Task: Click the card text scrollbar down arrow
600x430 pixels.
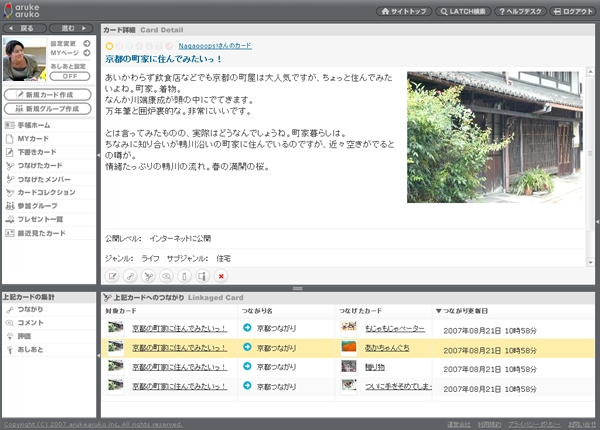Action: pyautogui.click(x=590, y=262)
